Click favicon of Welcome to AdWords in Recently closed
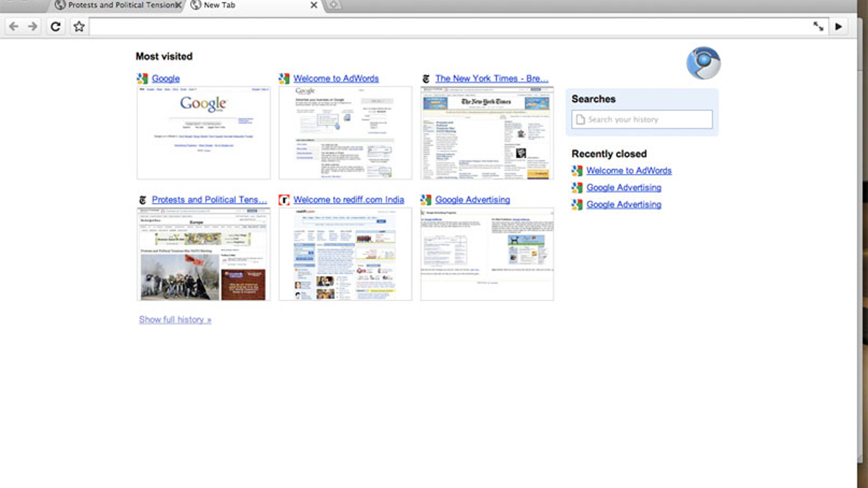 pos(577,171)
